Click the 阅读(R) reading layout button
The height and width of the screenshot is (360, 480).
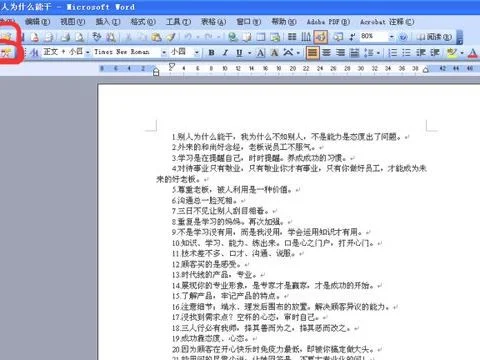(x=435, y=37)
